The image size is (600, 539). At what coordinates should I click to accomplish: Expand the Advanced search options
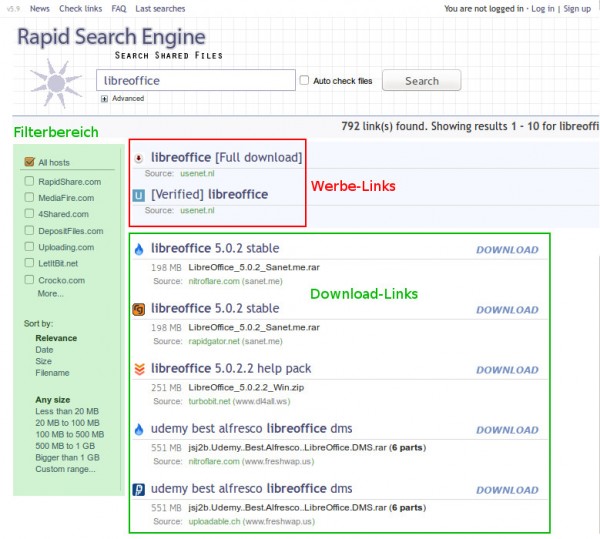coord(104,99)
